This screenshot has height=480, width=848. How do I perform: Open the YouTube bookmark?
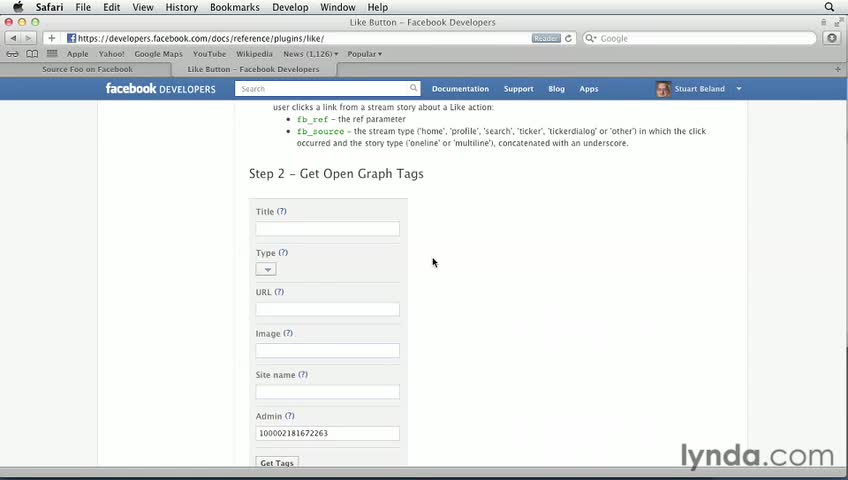tap(209, 54)
